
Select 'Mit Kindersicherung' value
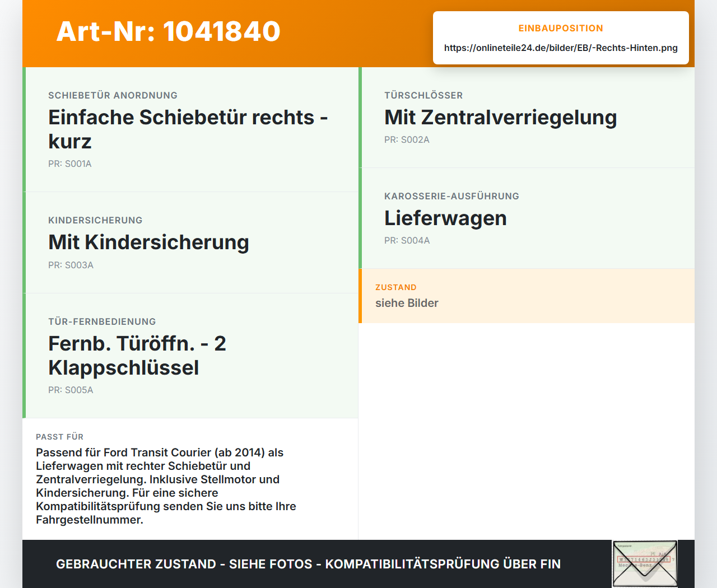point(148,242)
